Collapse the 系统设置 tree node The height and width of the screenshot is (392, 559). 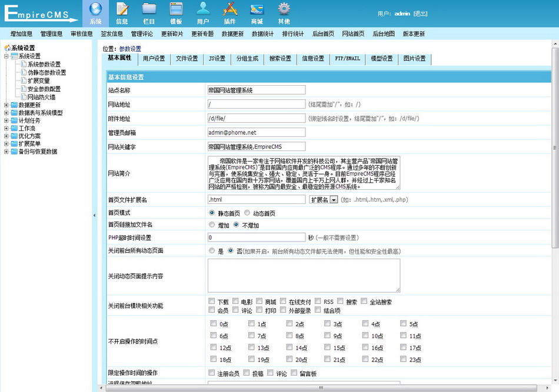[6, 56]
